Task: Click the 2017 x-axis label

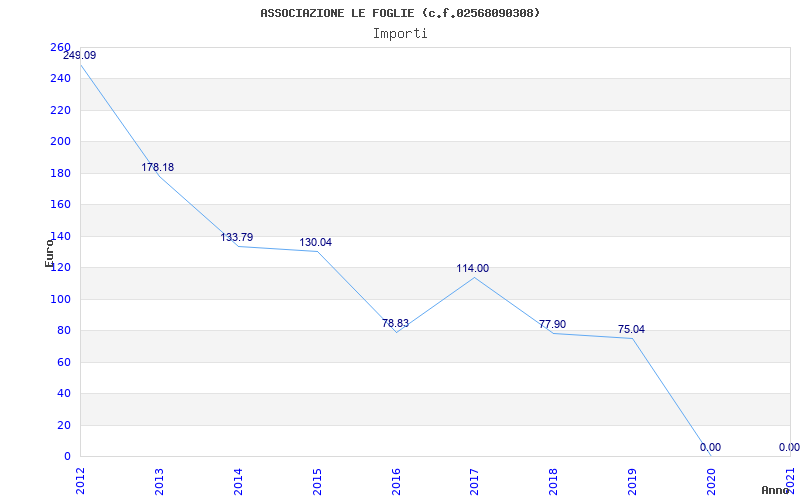Action: pos(474,480)
